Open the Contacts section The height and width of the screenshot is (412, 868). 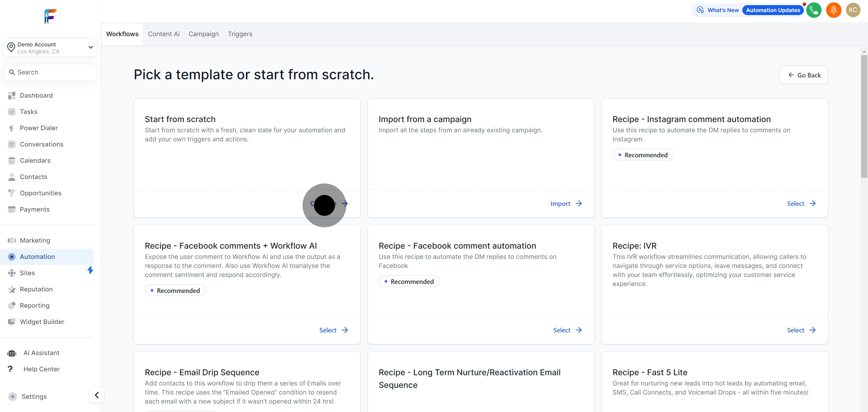click(33, 177)
